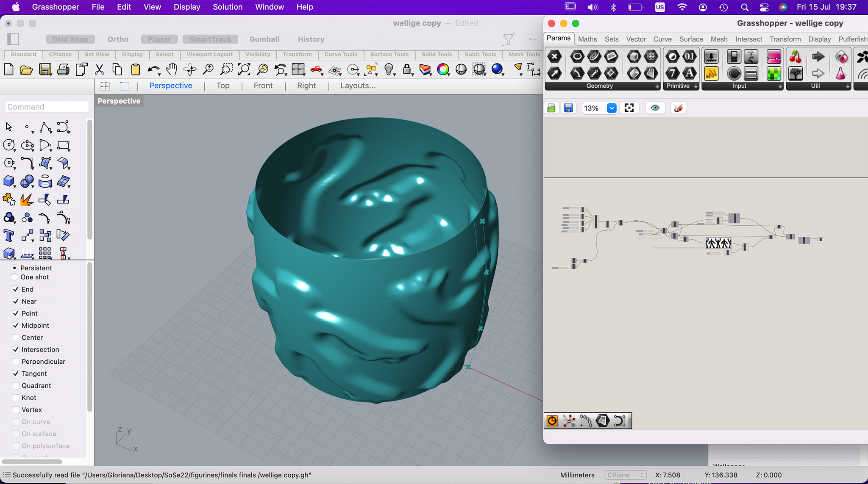Switch to the Top viewport tab

pyautogui.click(x=223, y=86)
